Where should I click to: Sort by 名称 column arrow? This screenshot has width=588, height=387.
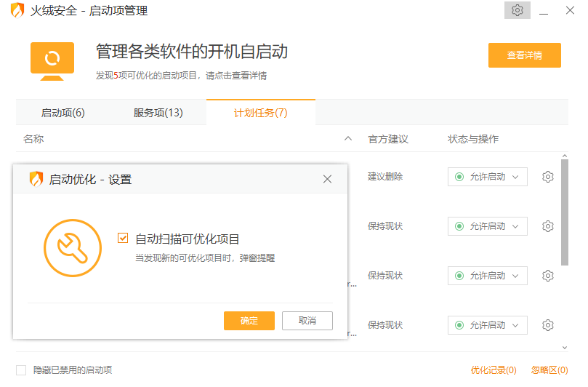point(348,139)
